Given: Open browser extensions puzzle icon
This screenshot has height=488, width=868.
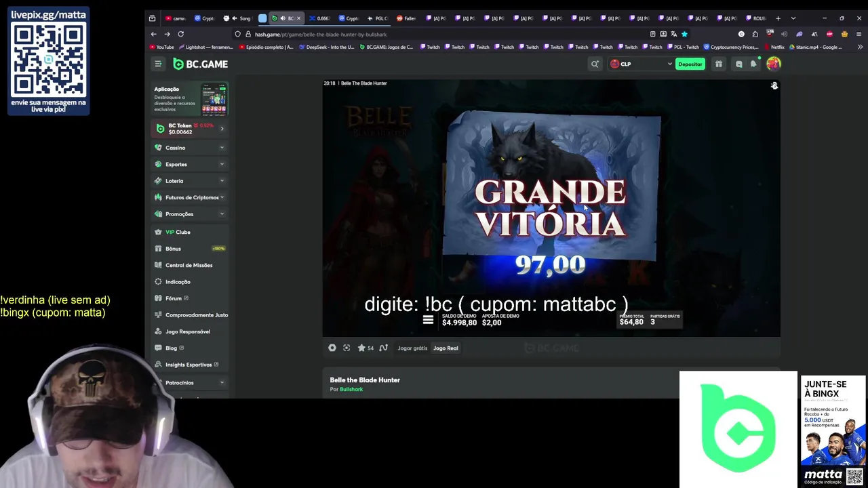Looking at the screenshot, I should point(755,34).
